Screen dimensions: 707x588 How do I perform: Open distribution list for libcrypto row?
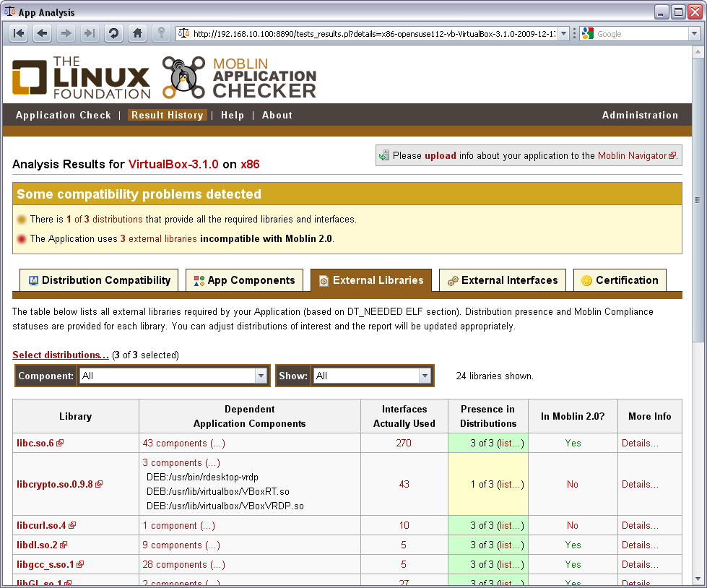click(511, 484)
